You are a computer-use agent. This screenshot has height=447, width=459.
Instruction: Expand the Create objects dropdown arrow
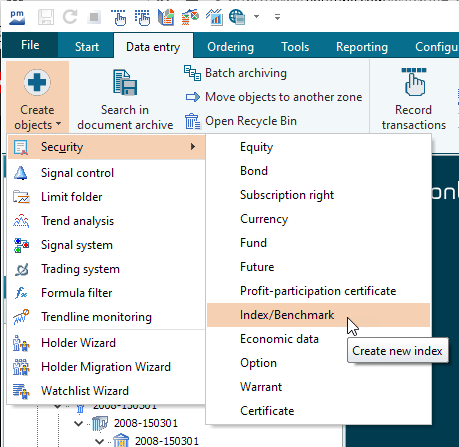click(58, 124)
